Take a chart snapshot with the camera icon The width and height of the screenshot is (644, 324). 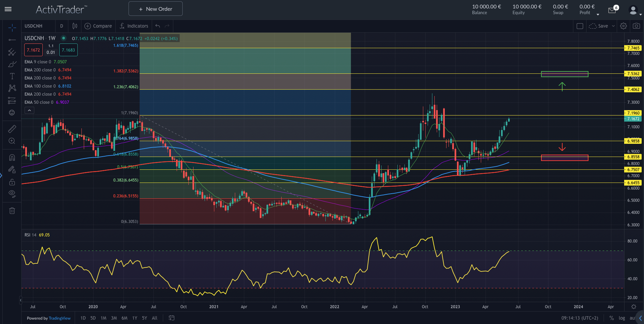click(637, 26)
